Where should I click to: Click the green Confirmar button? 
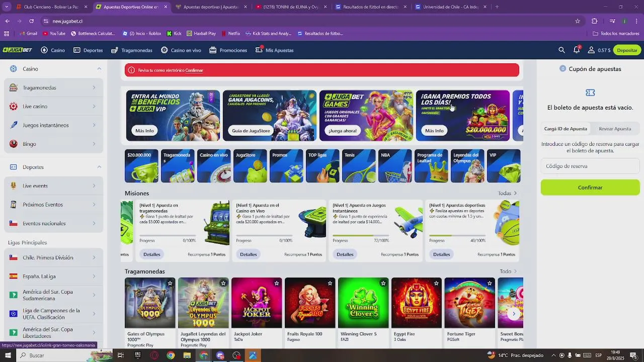590,188
